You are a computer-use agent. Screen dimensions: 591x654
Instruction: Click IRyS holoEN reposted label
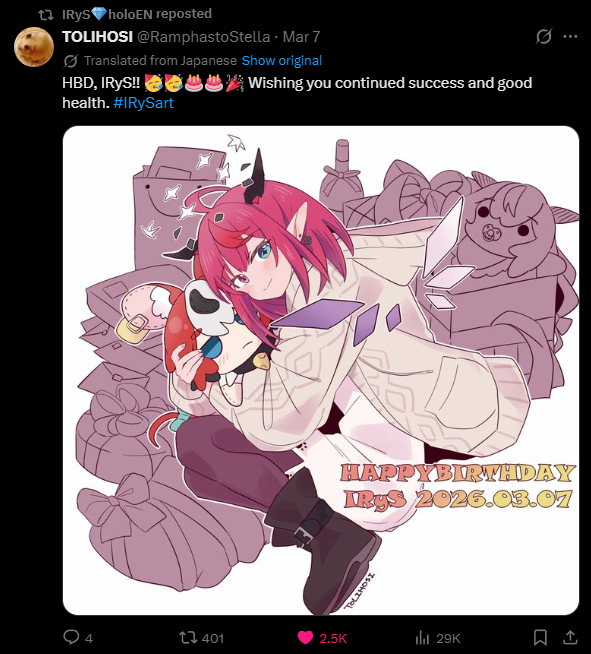(137, 14)
